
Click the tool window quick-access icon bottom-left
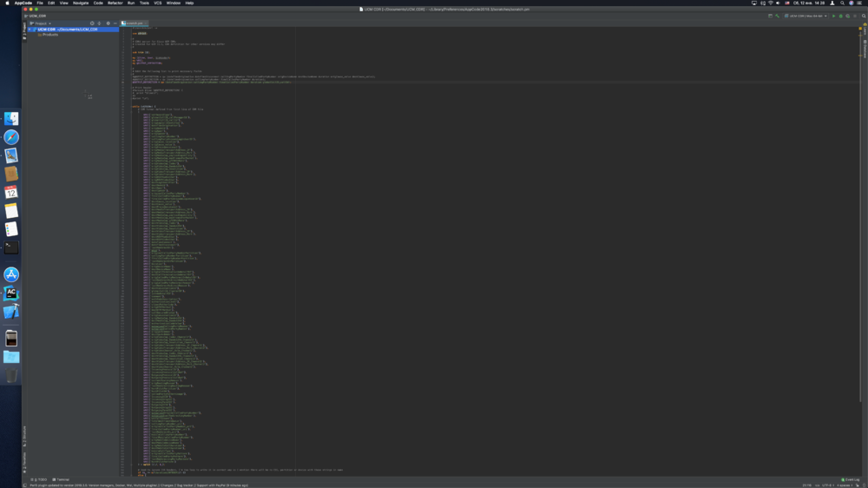coord(25,485)
